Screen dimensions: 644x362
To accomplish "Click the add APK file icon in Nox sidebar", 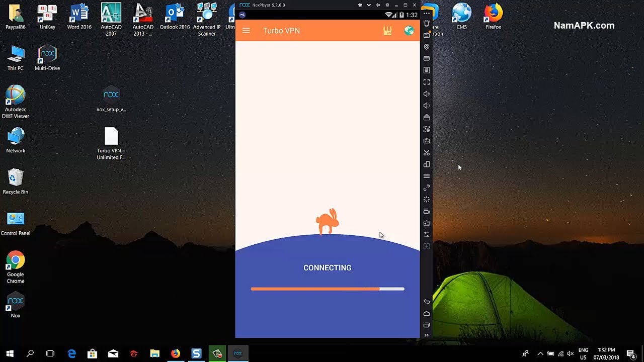I will point(427,141).
